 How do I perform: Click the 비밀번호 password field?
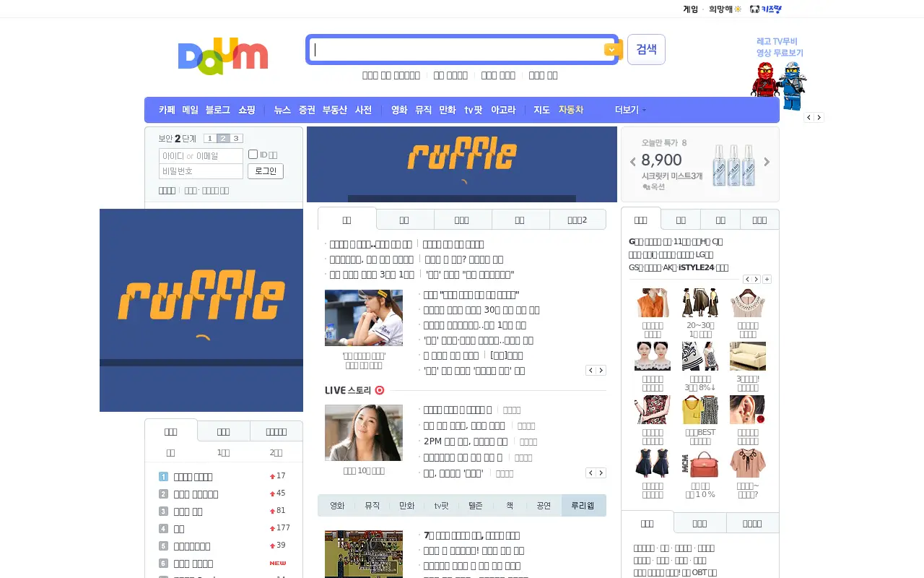201,171
